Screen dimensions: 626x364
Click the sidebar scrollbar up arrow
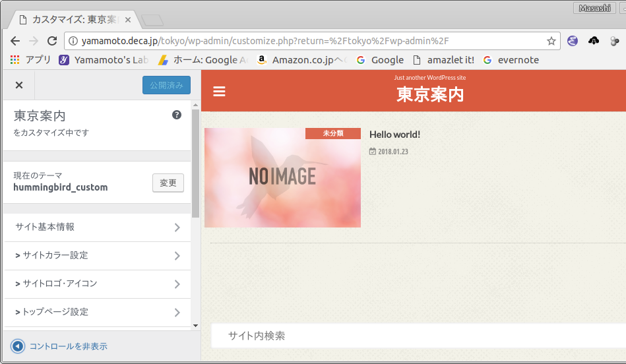196,105
